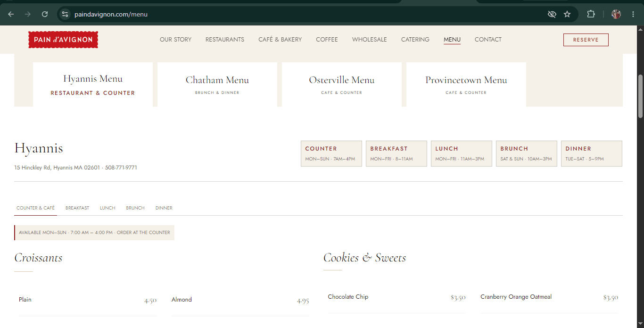The width and height of the screenshot is (644, 328).
Task: Open the Coffee nav link
Action: [327, 40]
